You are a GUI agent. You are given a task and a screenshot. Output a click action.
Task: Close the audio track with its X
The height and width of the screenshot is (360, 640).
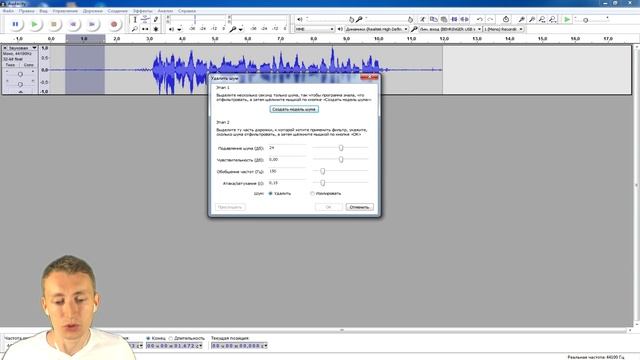[5, 48]
